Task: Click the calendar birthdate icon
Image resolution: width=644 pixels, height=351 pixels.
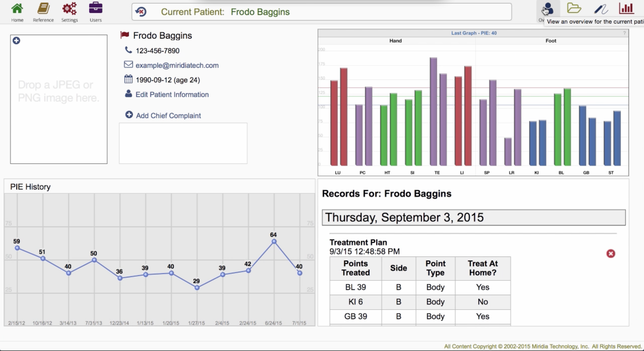Action: click(x=128, y=79)
